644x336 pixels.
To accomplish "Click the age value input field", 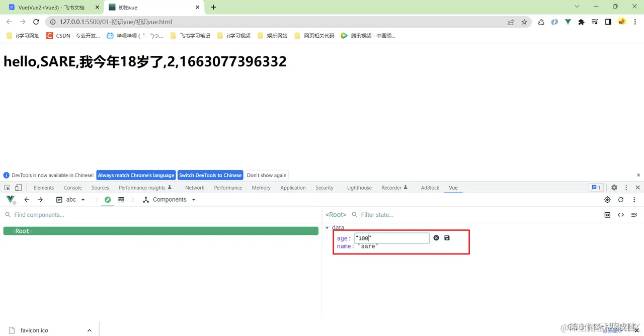I will [x=391, y=238].
